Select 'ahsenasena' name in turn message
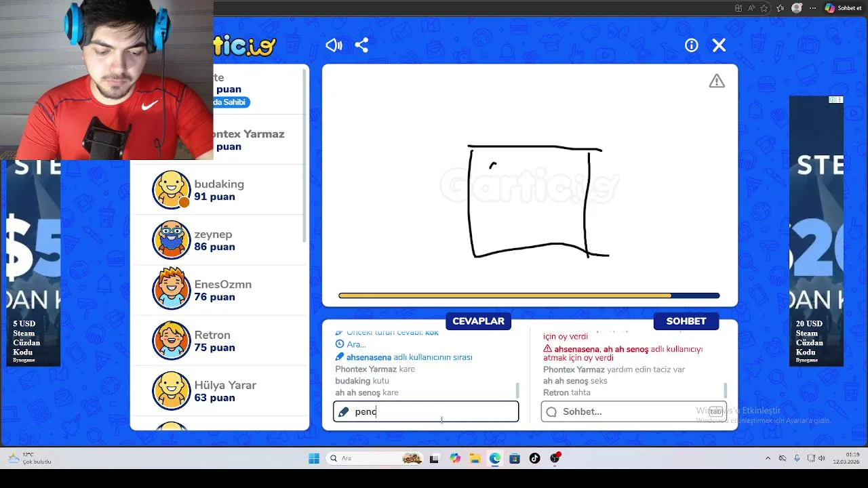This screenshot has width=868, height=488. (x=369, y=357)
